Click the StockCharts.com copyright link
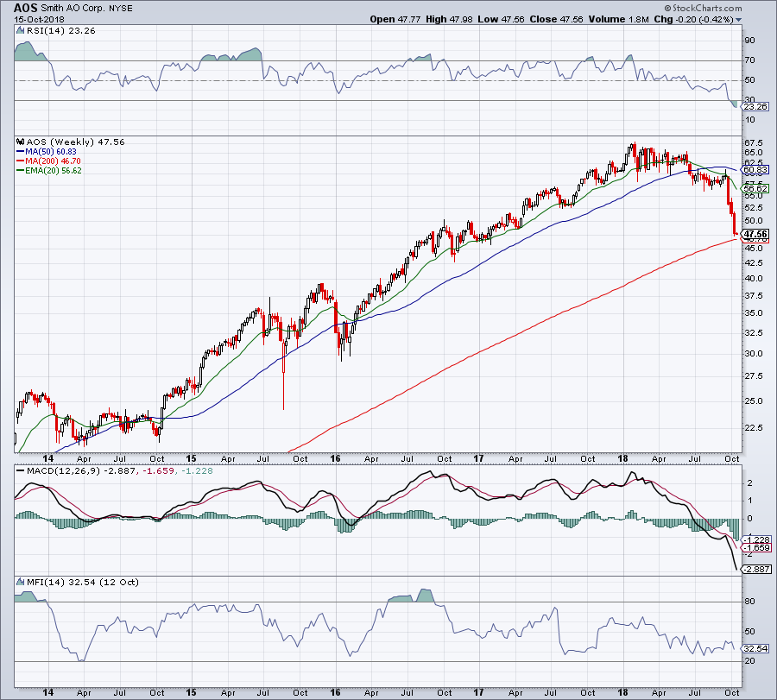This screenshot has height=700, width=777. click(x=703, y=8)
